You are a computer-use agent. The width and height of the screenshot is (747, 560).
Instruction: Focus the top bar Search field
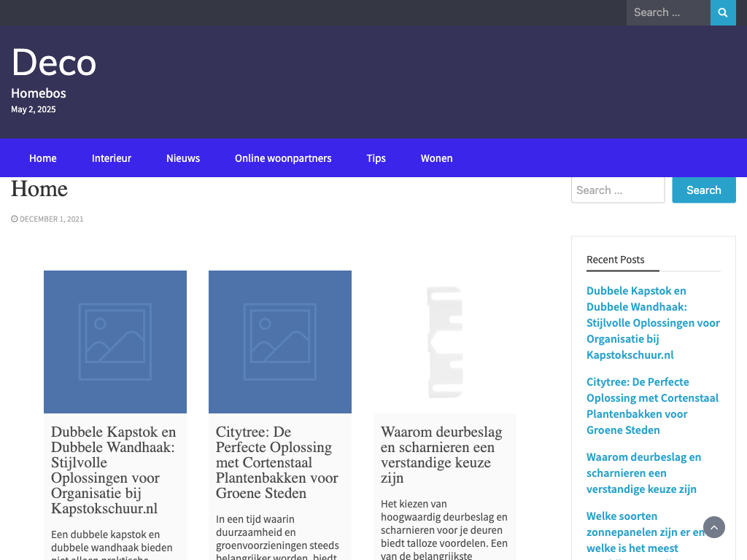coord(667,12)
